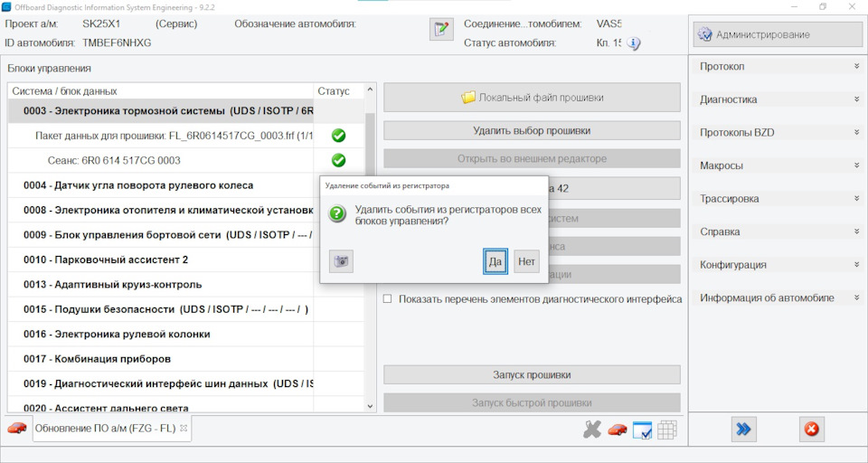Viewport: 868px width, 463px height.
Task: Select 0017 - Комбинация приборов
Action: tap(186, 359)
